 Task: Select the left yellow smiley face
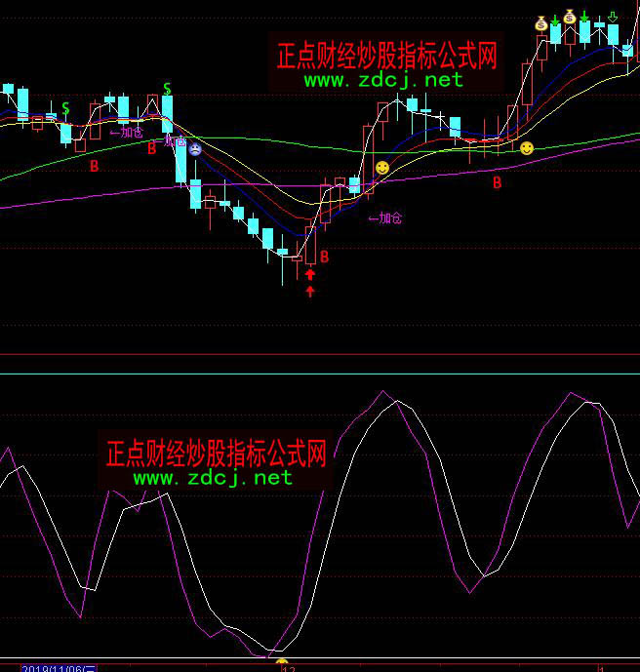pos(382,168)
